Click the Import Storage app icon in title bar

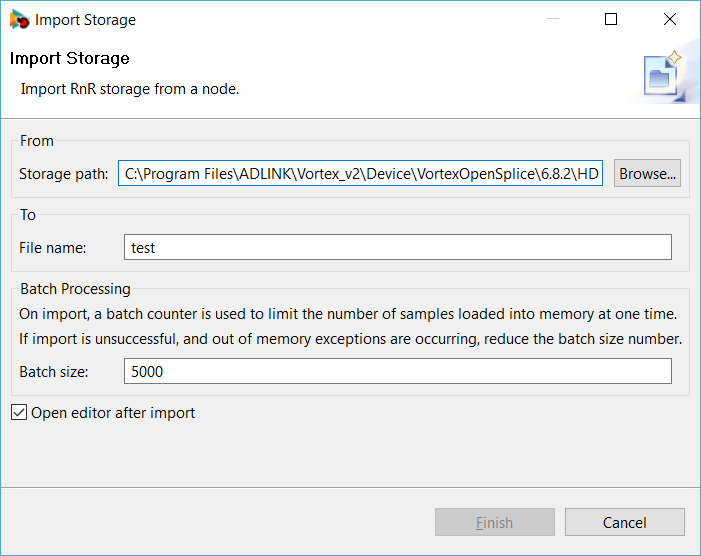pos(19,20)
